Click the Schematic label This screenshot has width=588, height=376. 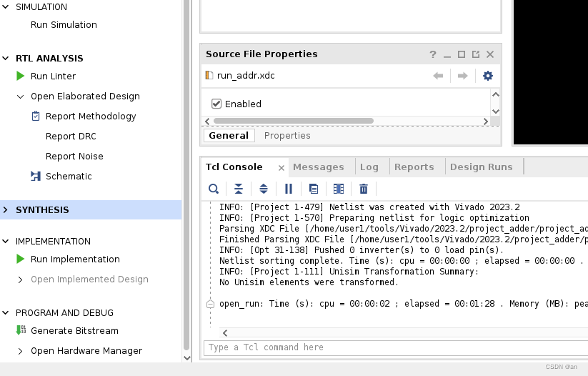[69, 176]
